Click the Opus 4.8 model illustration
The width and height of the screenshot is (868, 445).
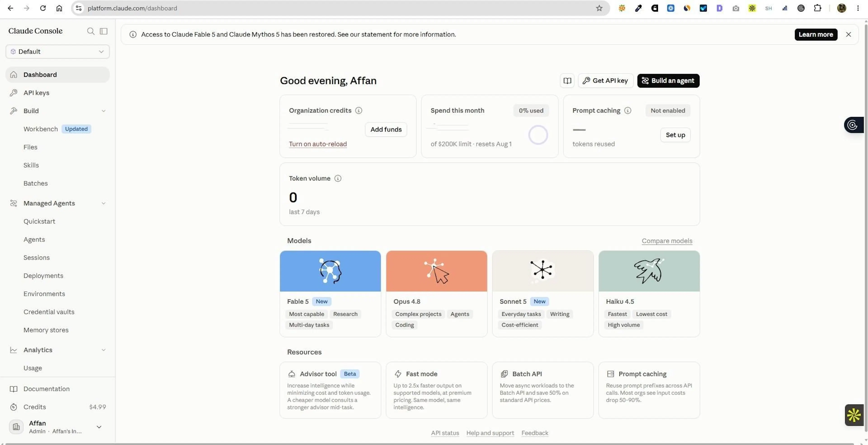coord(437,271)
